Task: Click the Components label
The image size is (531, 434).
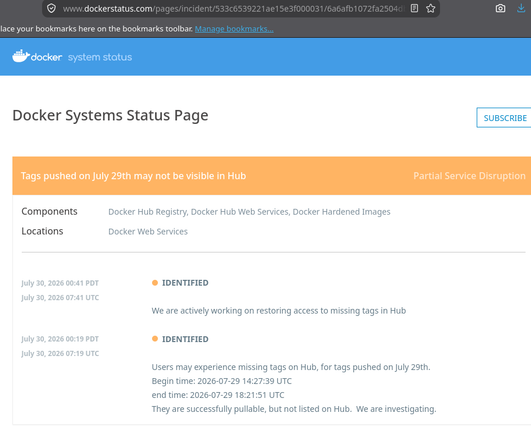Action: (x=49, y=212)
